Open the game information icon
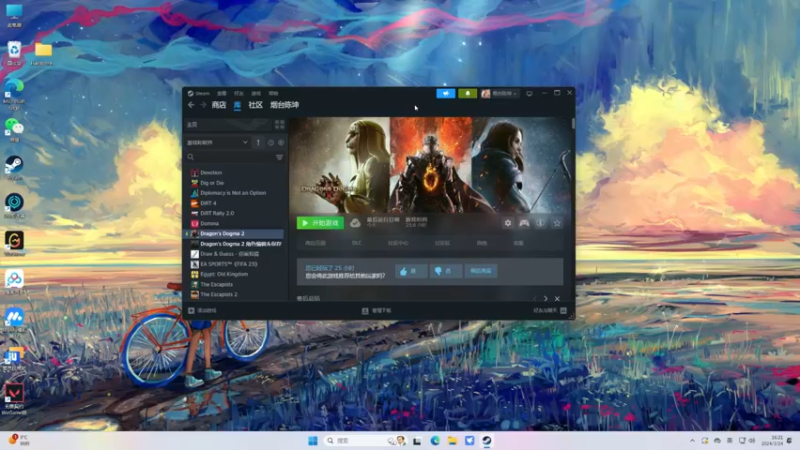This screenshot has height=450, width=800. pyautogui.click(x=540, y=223)
